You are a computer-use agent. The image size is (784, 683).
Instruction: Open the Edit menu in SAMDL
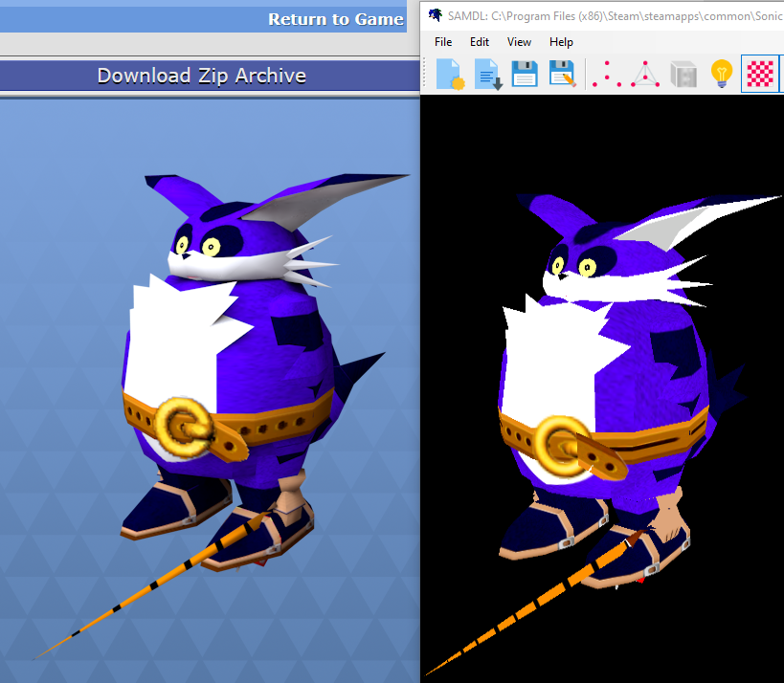pyautogui.click(x=479, y=42)
